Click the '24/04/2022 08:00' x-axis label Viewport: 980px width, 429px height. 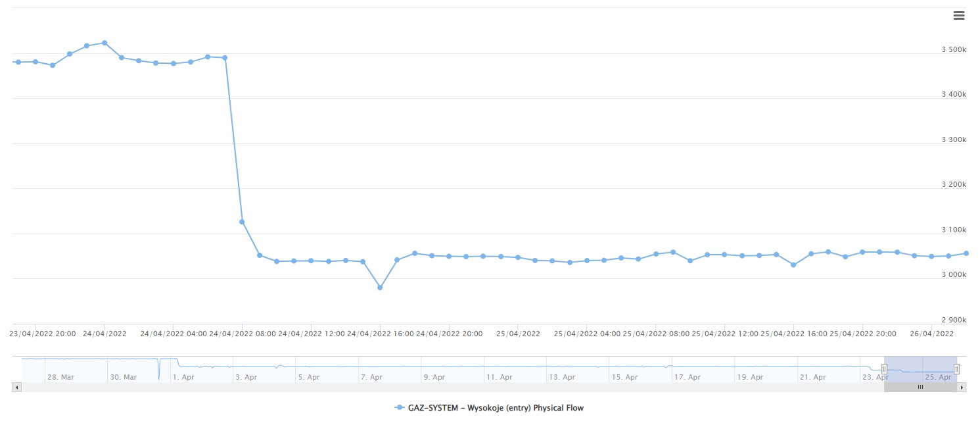[242, 334]
